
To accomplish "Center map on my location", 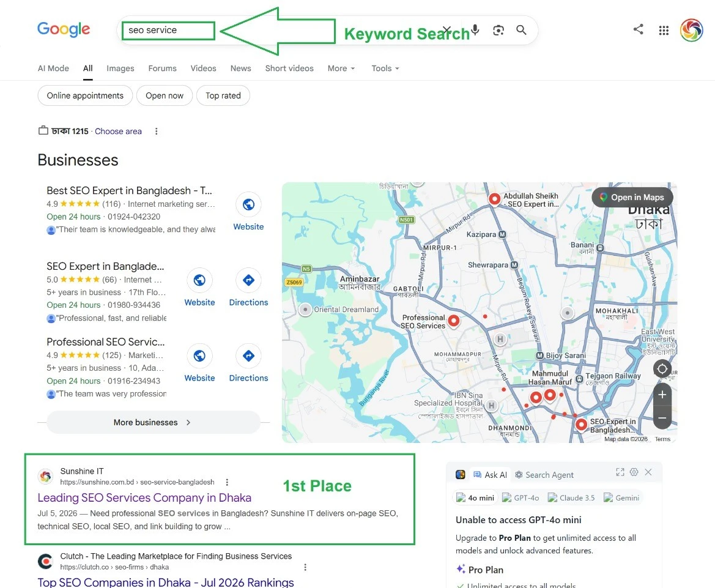I will coord(662,368).
